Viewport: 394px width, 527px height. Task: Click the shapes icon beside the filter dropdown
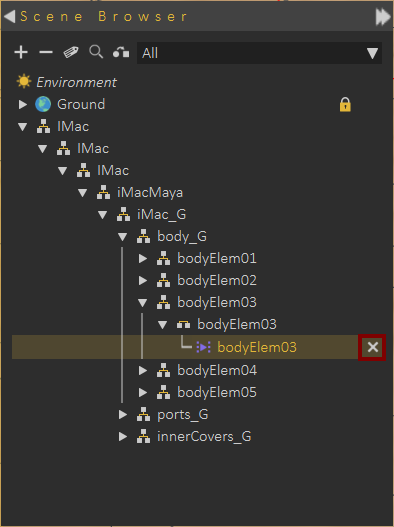pos(121,52)
